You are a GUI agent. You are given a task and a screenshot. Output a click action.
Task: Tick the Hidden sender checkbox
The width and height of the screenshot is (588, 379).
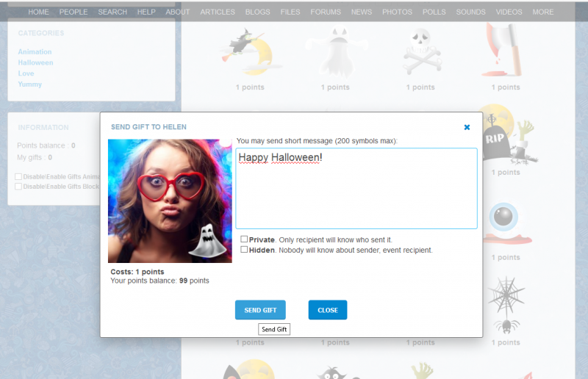[244, 250]
